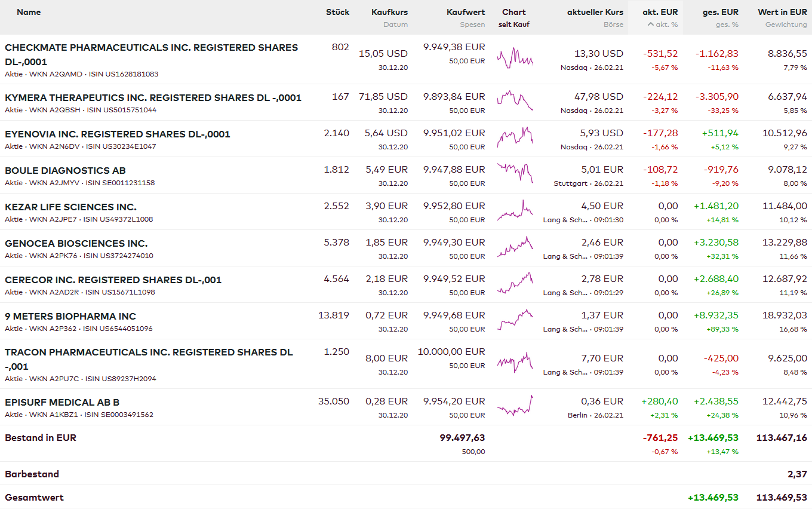View the Checkmate Pharmaceuticals sparkline chart
This screenshot has height=509, width=812.
(515, 58)
